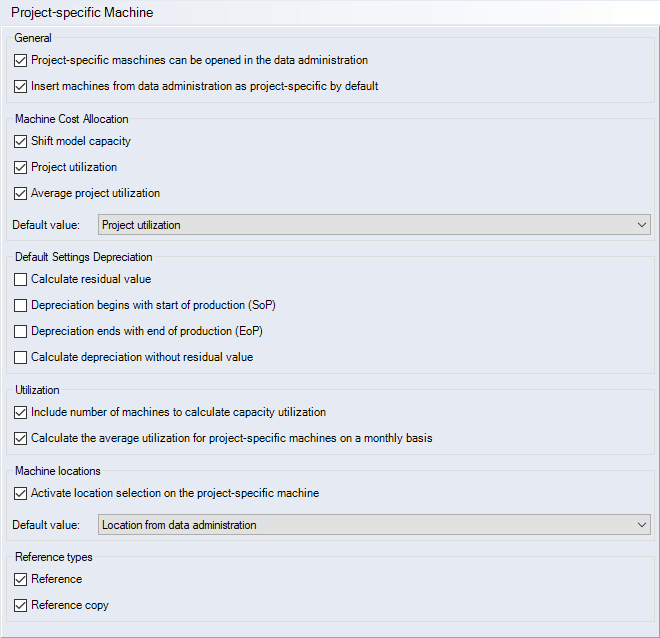This screenshot has height=638, width=660.
Task: Enable Calculate residual value
Action: pos(21,279)
